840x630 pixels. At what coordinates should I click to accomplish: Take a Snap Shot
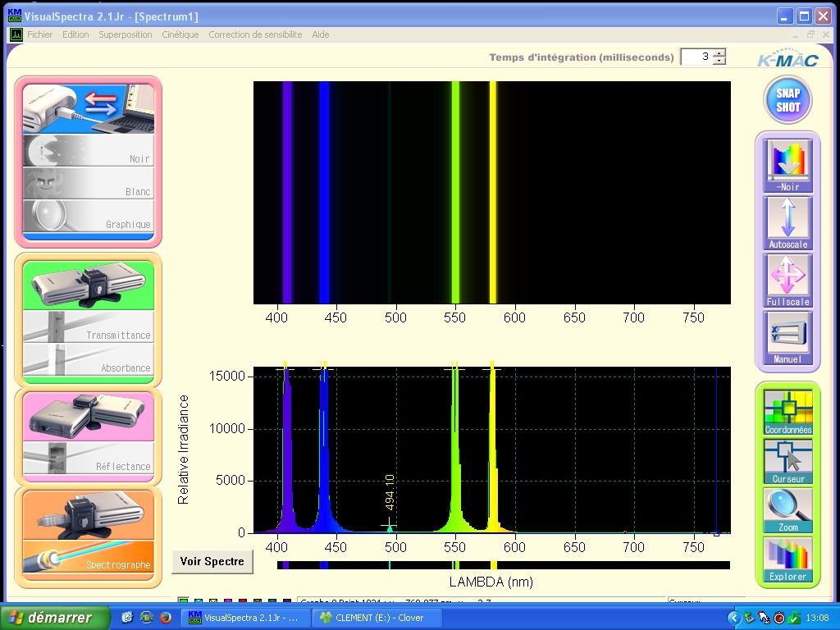tap(787, 100)
